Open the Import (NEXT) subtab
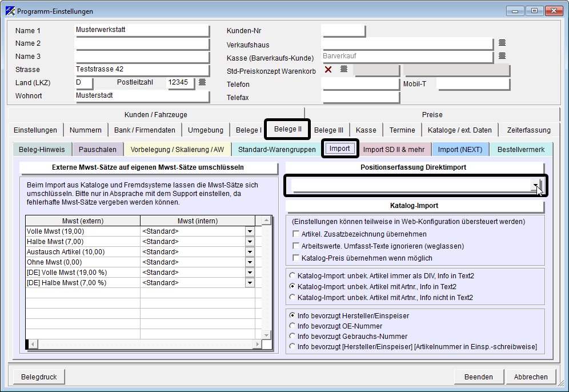Viewport: 569px width, 392px height. 460,150
